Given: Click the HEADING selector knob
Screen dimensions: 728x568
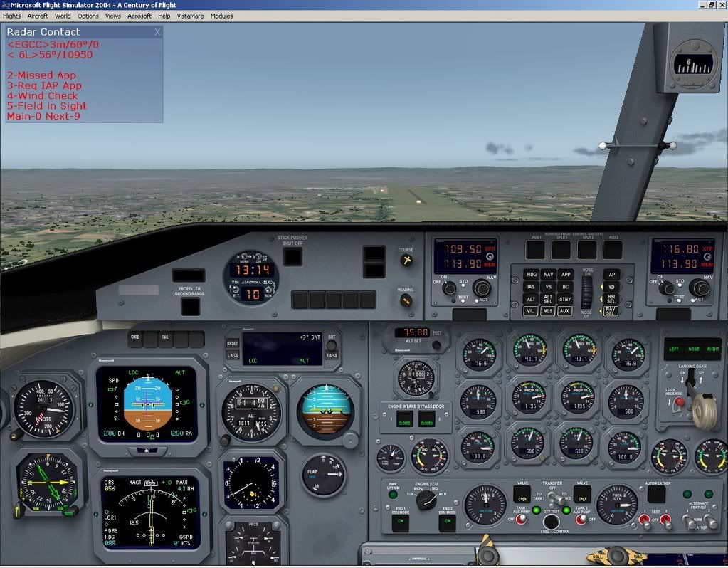Looking at the screenshot, I should click(406, 301).
